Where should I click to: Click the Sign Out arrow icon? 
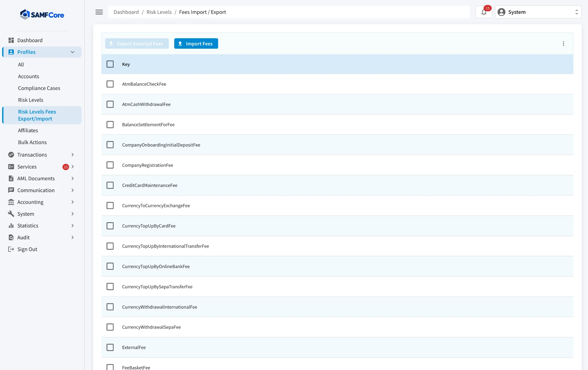click(x=11, y=249)
